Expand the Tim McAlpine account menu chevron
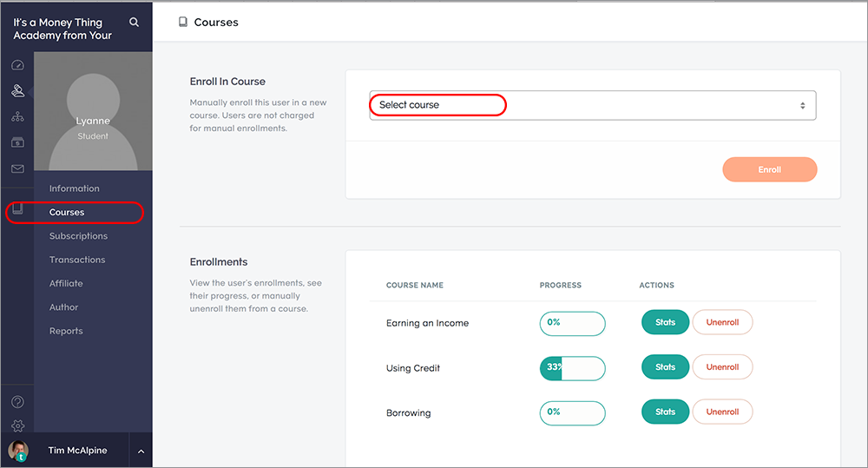The height and width of the screenshot is (468, 868). (141, 451)
